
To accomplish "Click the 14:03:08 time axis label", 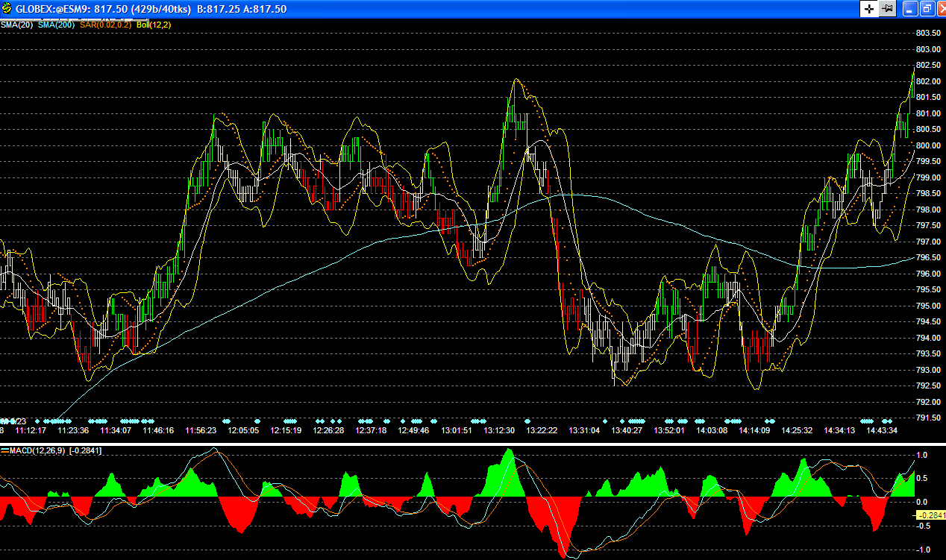I will pyautogui.click(x=712, y=430).
